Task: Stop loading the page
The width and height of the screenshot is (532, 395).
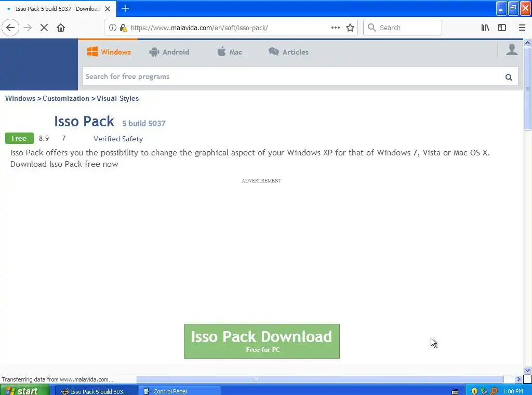Action: [x=44, y=28]
